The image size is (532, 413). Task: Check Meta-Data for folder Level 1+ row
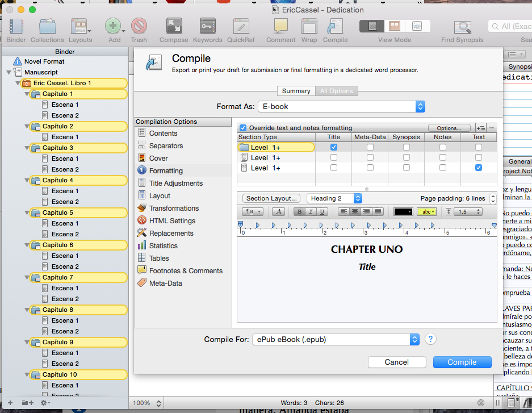coord(370,147)
